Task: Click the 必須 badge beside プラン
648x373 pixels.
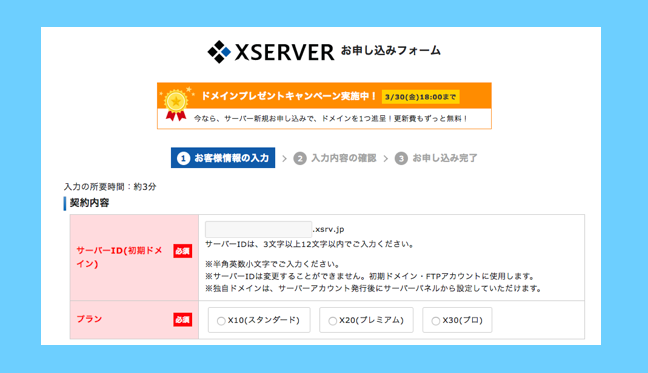Action: click(182, 320)
